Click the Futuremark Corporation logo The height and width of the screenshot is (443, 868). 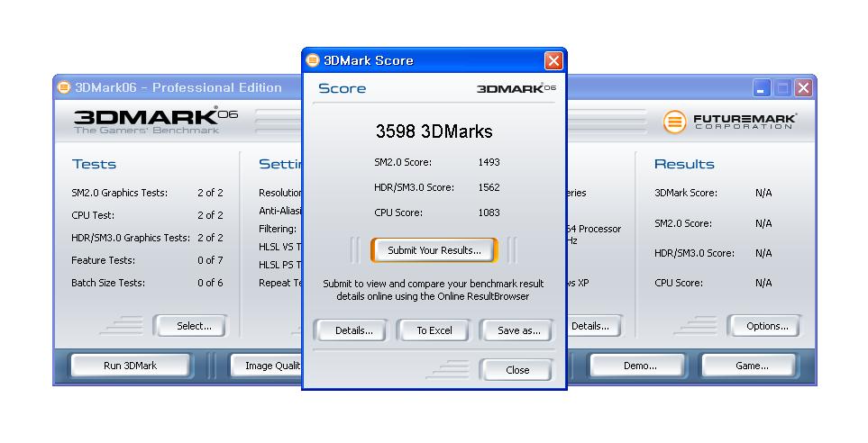tap(729, 122)
